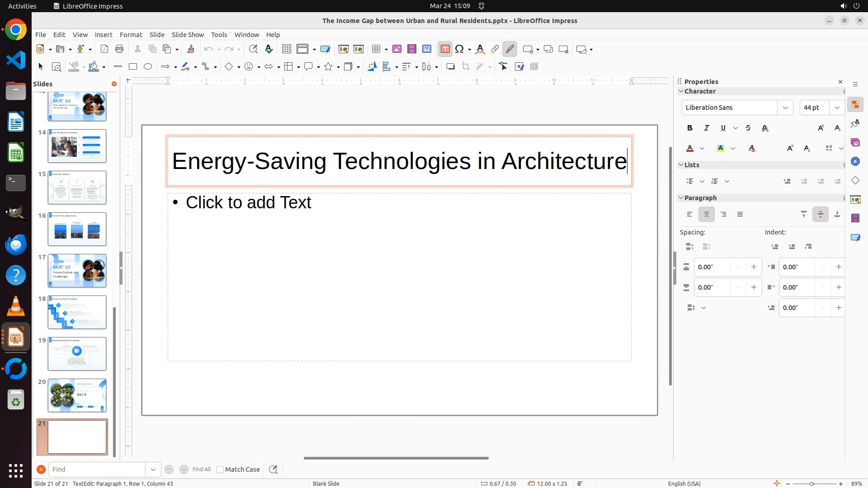Click the Display Grid icon

pos(286,49)
